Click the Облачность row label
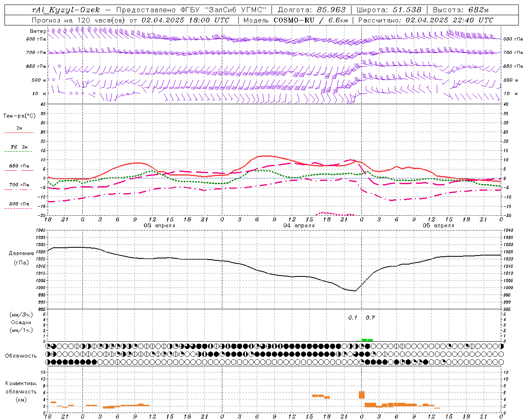Screen dimensions: 525x420 (x=21, y=356)
